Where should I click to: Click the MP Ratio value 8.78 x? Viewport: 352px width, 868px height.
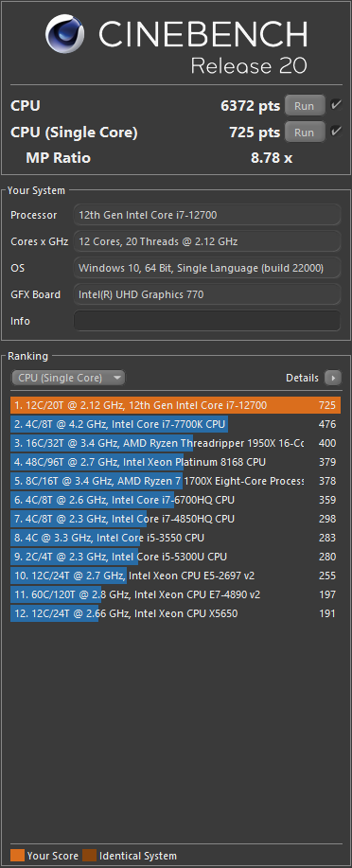(272, 158)
